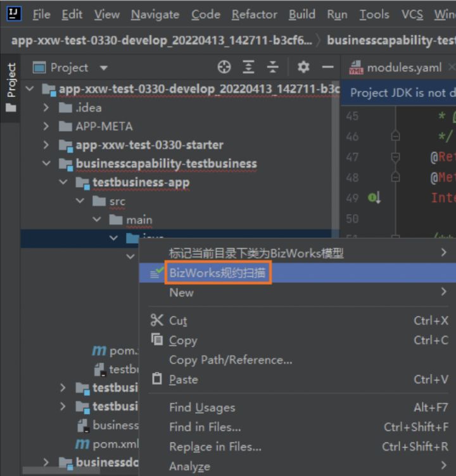This screenshot has height=476, width=456.
Task: Click the Copy icon in context menu
Action: click(x=157, y=339)
